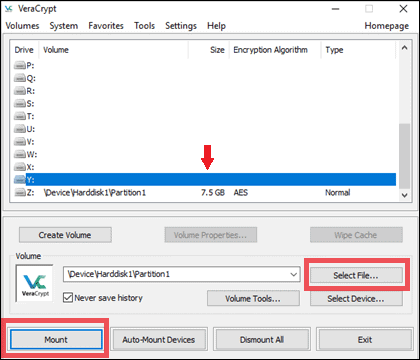Select the Q: drive icon

[x=20, y=78]
